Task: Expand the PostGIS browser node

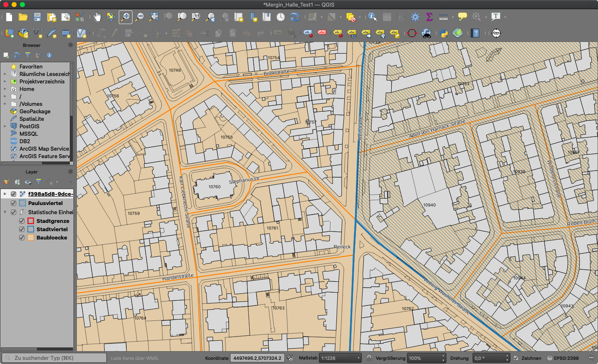Action: pyautogui.click(x=5, y=127)
